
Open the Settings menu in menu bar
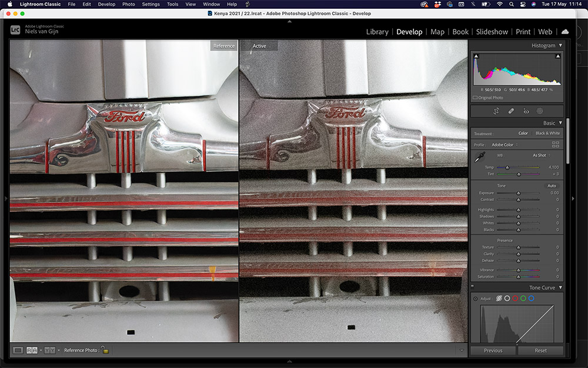151,4
